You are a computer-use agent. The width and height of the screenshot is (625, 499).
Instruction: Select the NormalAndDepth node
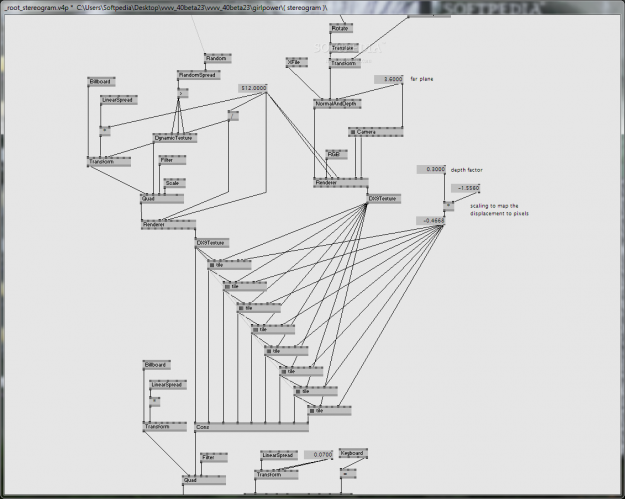(337, 104)
